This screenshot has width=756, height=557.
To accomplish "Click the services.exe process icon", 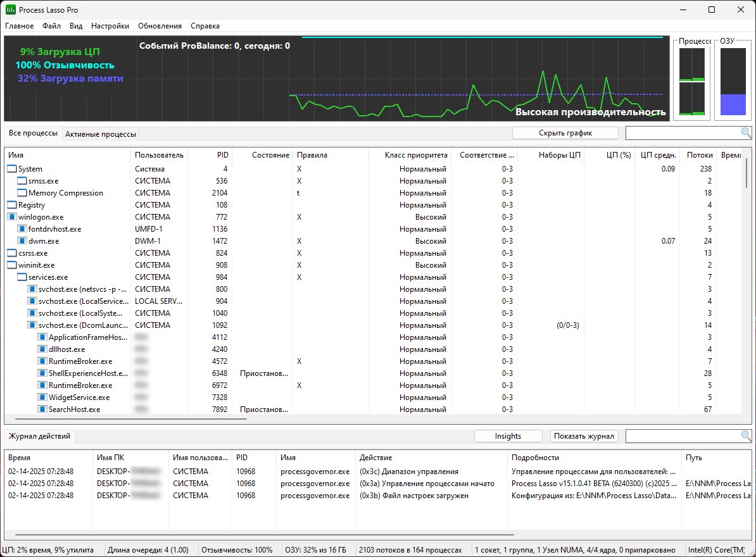I will (22, 277).
